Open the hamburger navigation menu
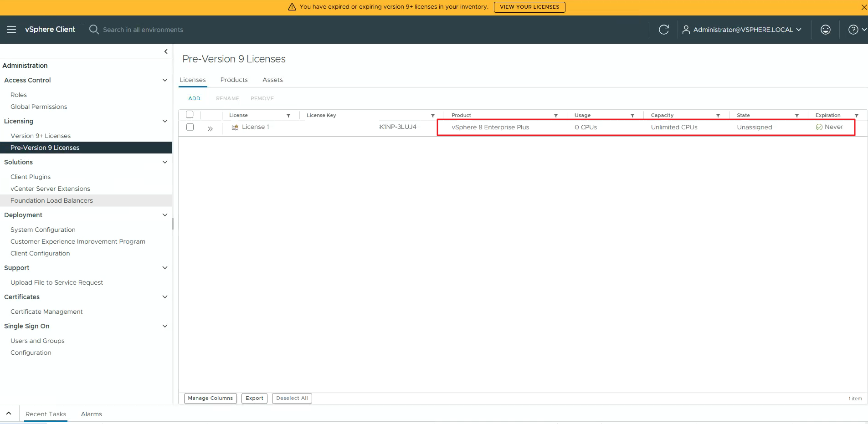 coord(11,30)
